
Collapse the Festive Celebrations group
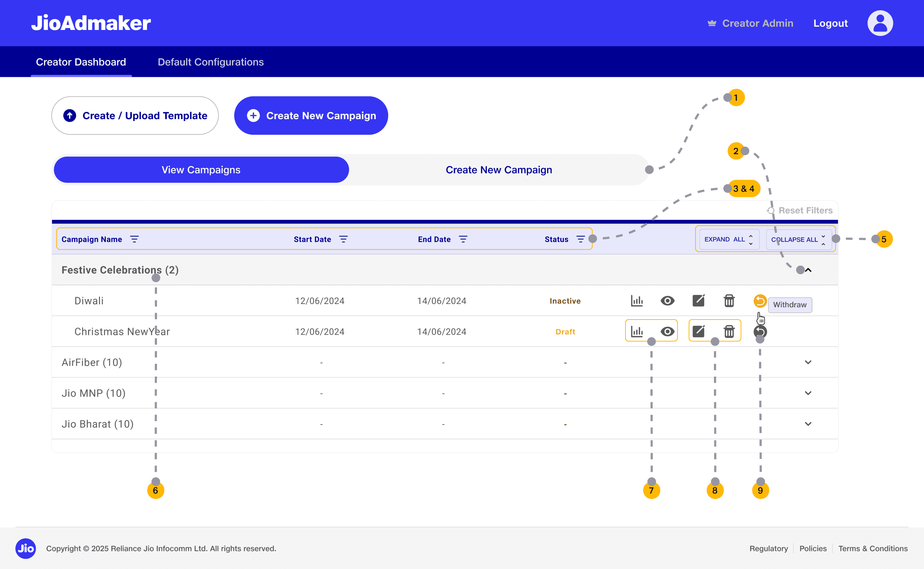tap(808, 270)
